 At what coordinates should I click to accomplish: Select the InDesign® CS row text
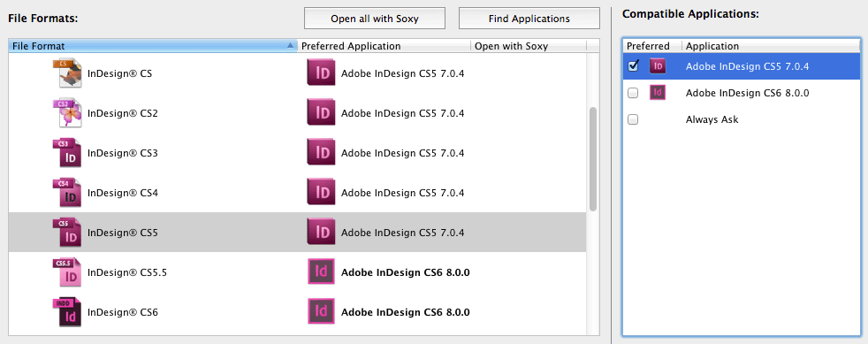119,73
